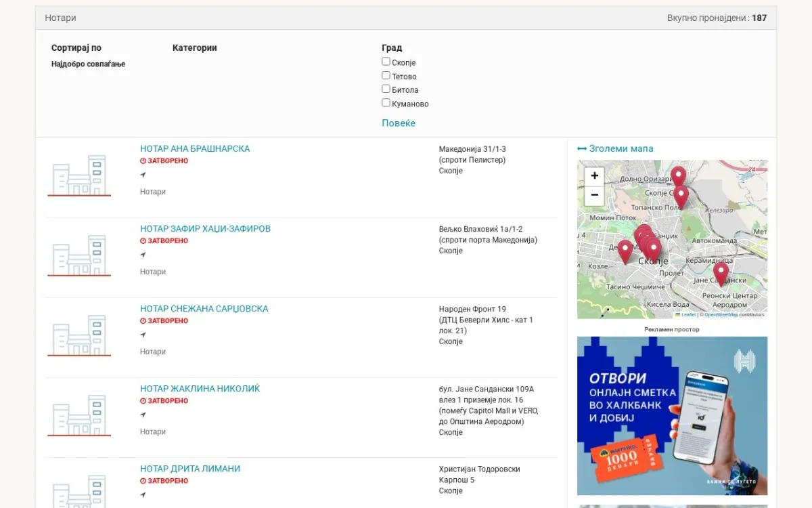812x508 pixels.
Task: Check the Куманово city filter checkbox
Action: [x=386, y=103]
